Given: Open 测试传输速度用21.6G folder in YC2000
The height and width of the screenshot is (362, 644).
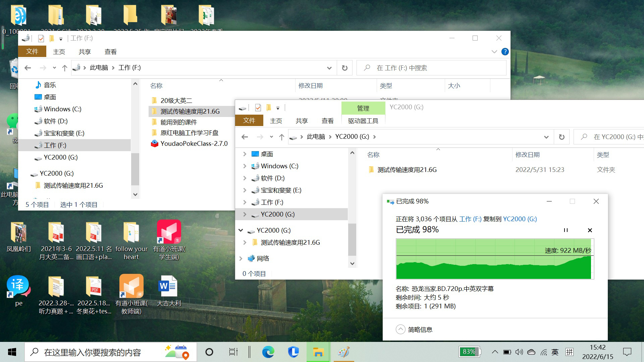Looking at the screenshot, I should [x=406, y=169].
